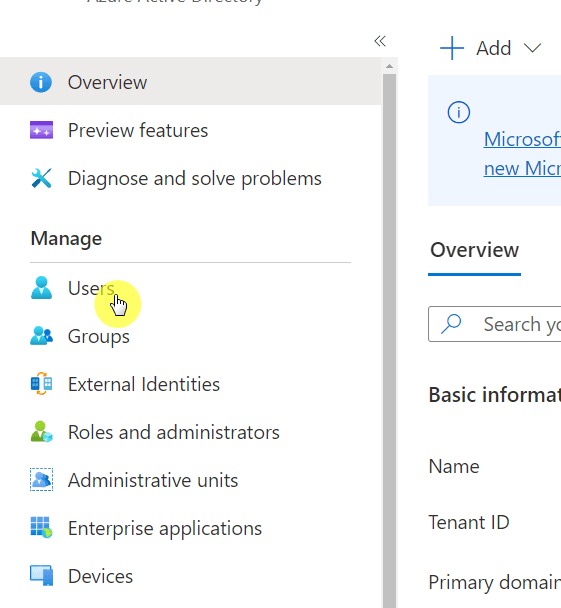The height and width of the screenshot is (608, 561).
Task: Click the Primary domain label
Action: click(x=495, y=582)
